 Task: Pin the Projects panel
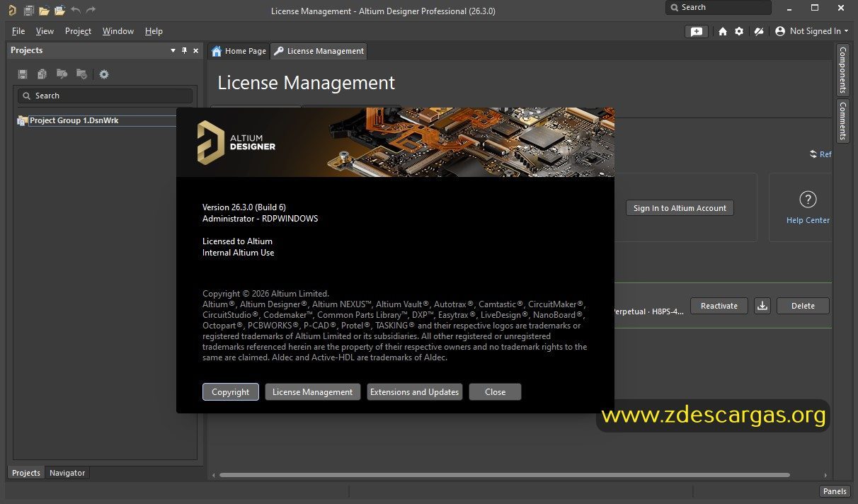(185, 50)
